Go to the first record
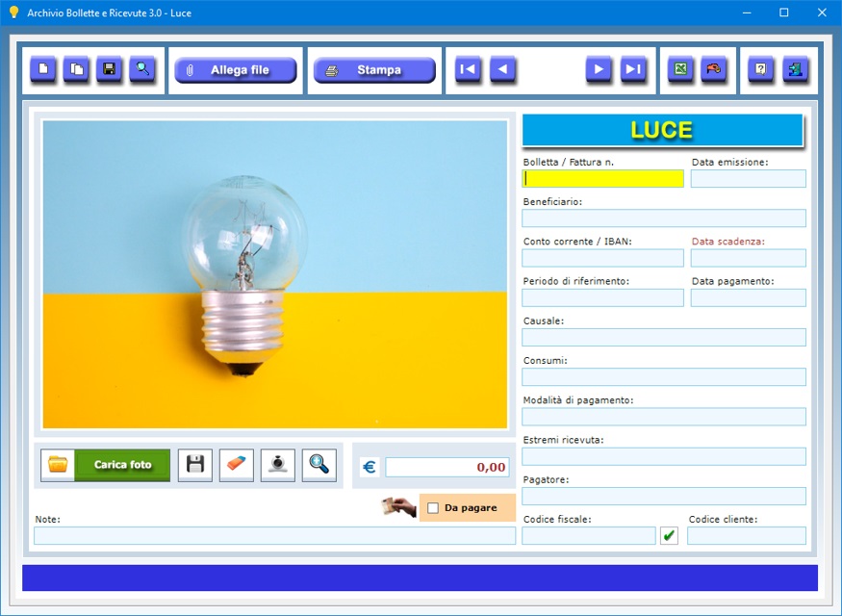 click(x=468, y=69)
